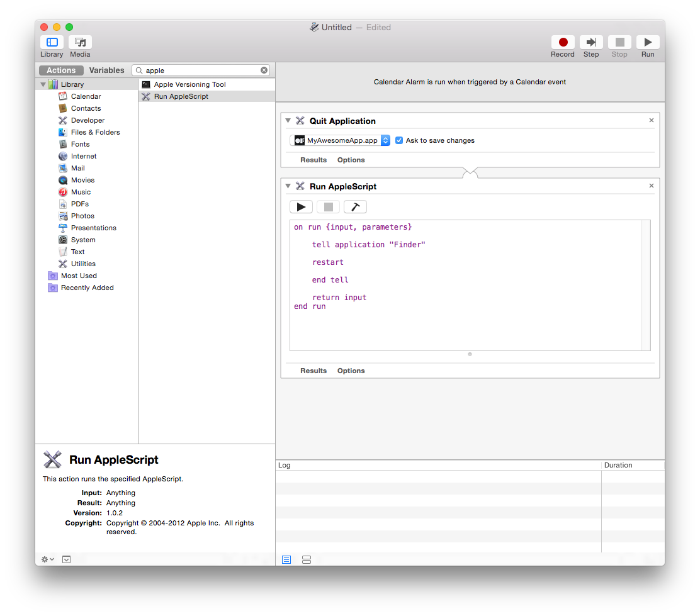Show Options of Run AppleScript action
This screenshot has height=616, width=700.
click(351, 371)
